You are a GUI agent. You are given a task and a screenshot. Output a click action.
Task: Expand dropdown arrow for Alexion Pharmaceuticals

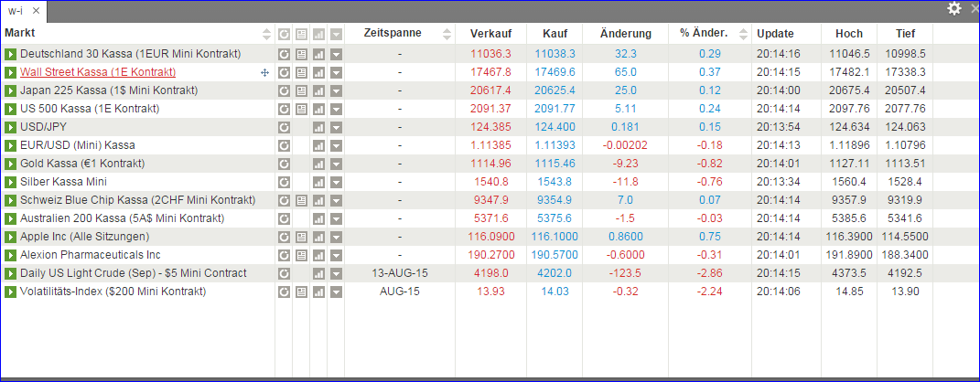(336, 255)
